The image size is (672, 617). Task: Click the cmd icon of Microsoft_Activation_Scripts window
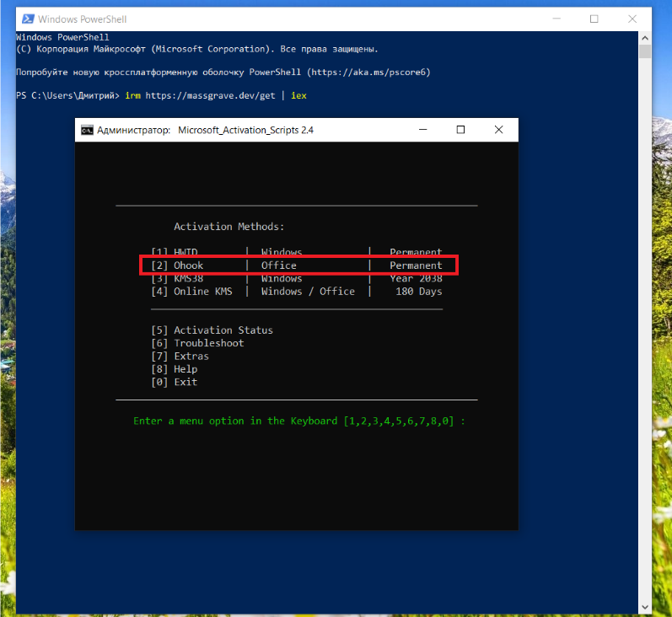click(87, 130)
